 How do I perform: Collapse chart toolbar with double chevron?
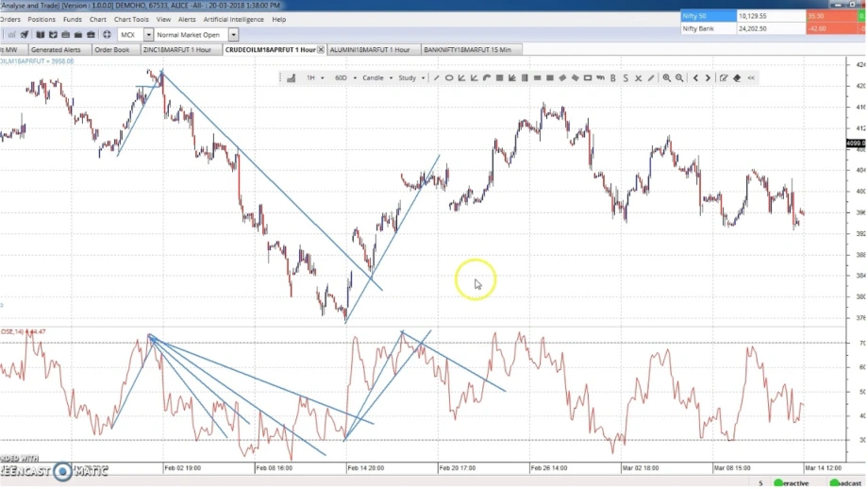tap(751, 78)
